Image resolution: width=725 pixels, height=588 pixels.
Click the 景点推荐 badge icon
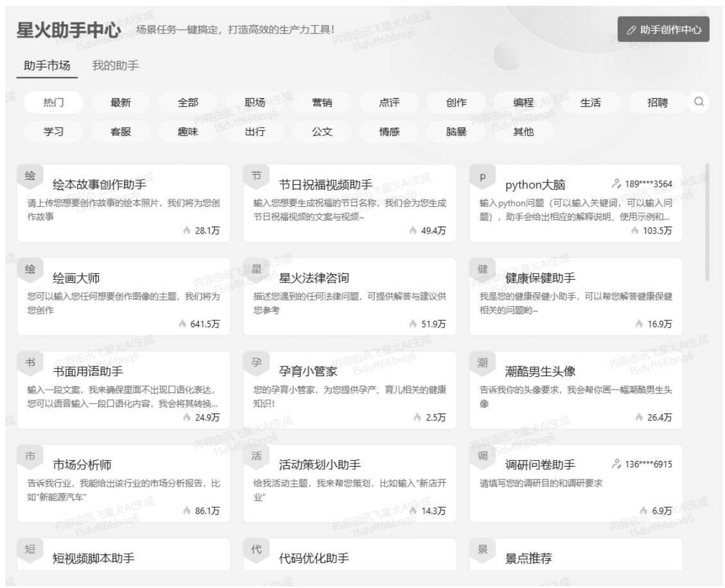pos(482,550)
